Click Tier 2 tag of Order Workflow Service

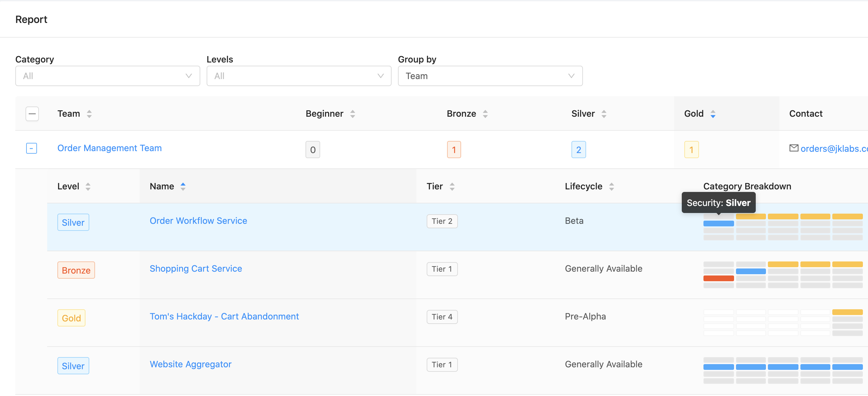point(442,221)
